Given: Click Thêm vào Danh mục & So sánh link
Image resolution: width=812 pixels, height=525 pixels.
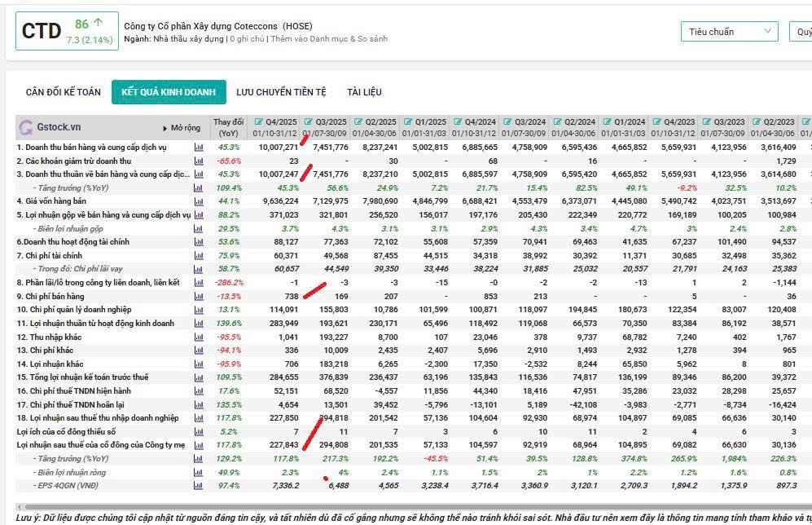Looking at the screenshot, I should click(x=329, y=39).
